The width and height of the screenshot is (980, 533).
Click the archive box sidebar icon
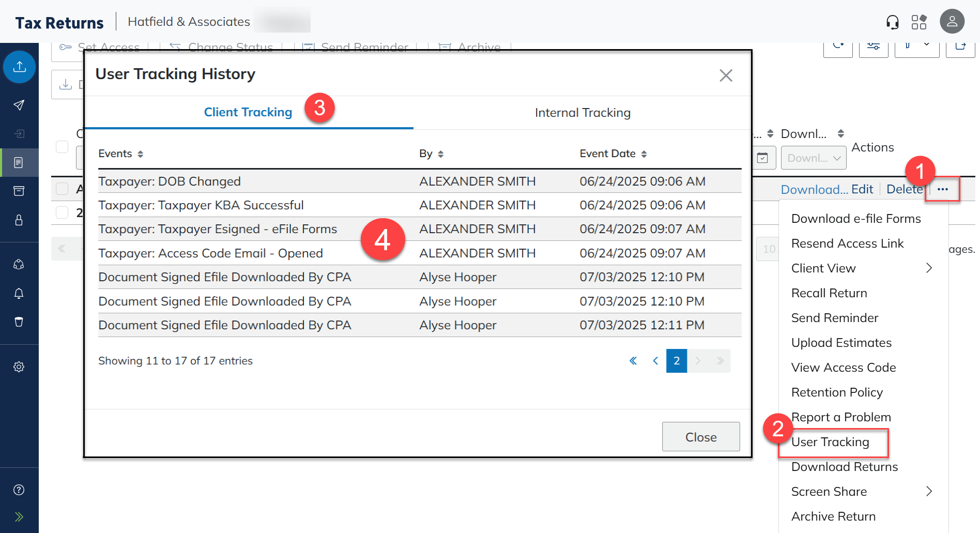(19, 191)
